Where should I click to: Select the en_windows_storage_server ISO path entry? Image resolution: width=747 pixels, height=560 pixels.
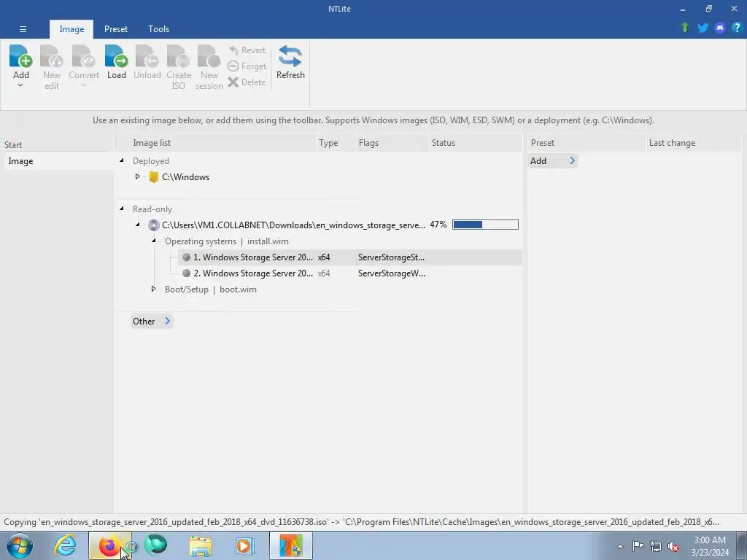coord(293,225)
